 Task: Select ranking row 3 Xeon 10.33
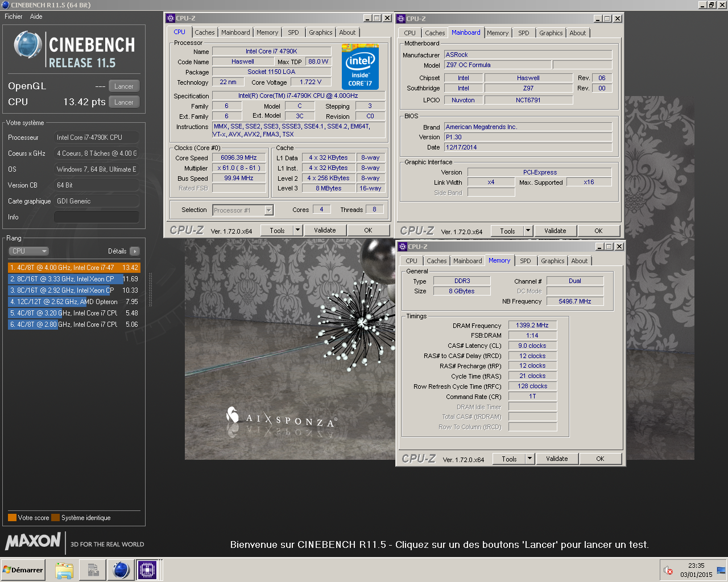pos(74,290)
